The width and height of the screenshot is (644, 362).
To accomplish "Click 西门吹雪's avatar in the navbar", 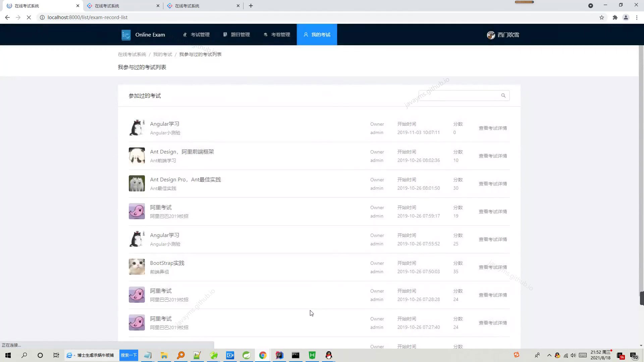I will coord(491,35).
